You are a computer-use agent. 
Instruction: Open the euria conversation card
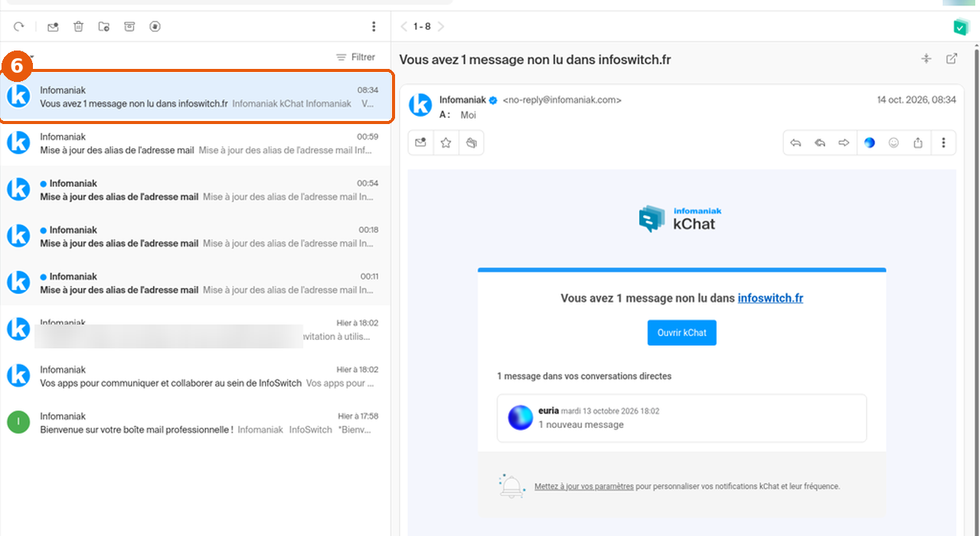click(x=681, y=418)
